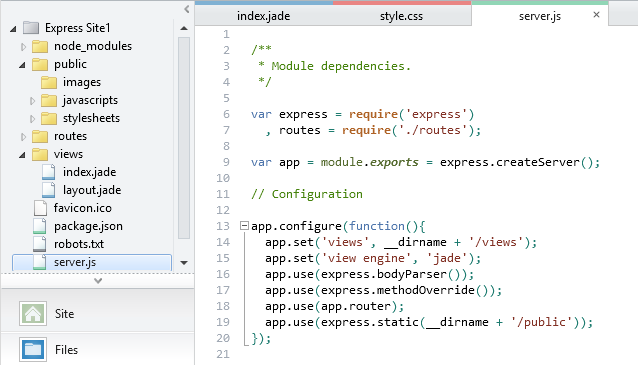
Task: Collapse the views folder
Action: 22,155
